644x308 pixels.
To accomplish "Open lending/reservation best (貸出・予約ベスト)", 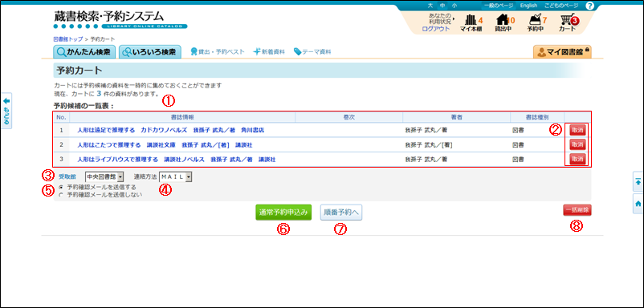I will coord(218,52).
